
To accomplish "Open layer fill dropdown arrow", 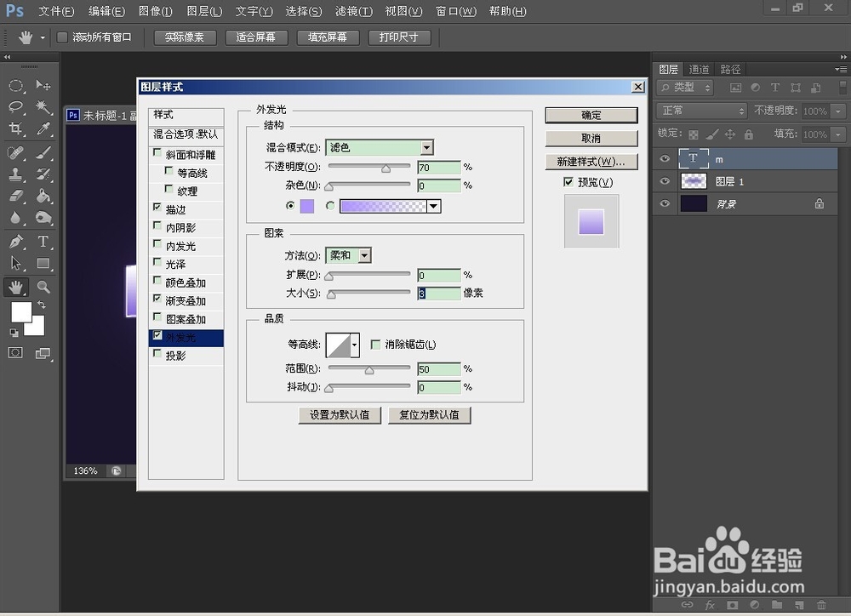I will (838, 134).
